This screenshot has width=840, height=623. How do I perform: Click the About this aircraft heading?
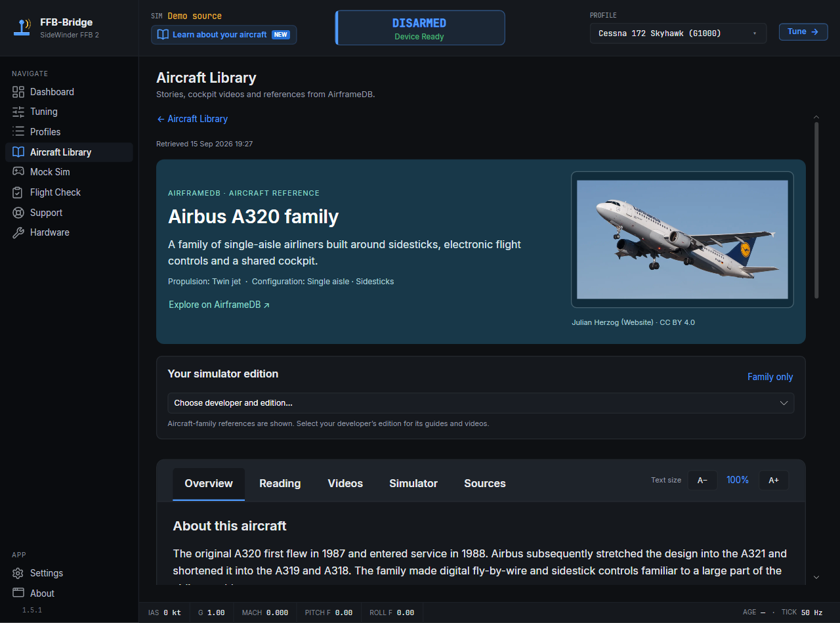tap(230, 526)
